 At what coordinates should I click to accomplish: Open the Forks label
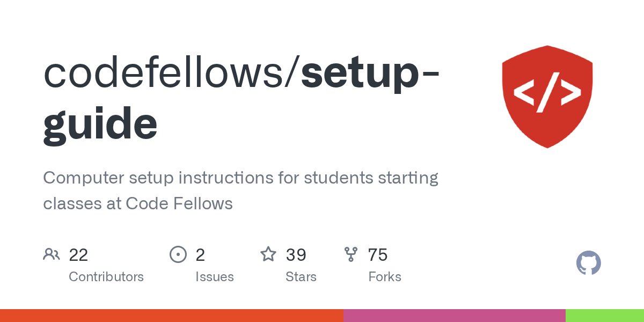(385, 277)
